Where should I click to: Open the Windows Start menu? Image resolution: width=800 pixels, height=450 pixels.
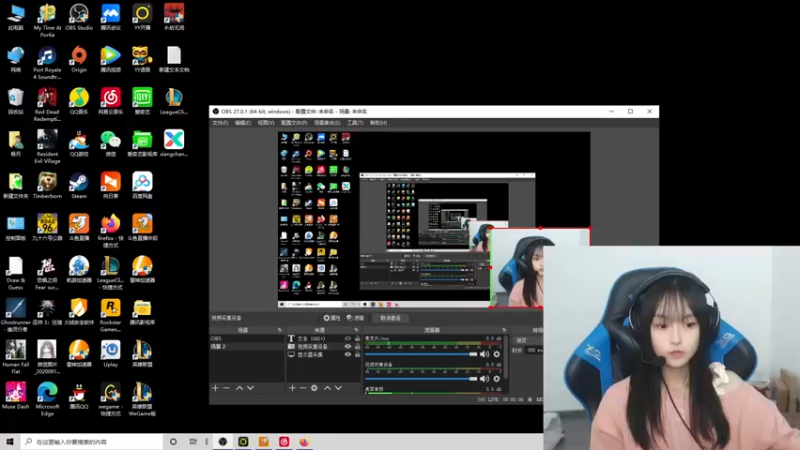[x=10, y=442]
